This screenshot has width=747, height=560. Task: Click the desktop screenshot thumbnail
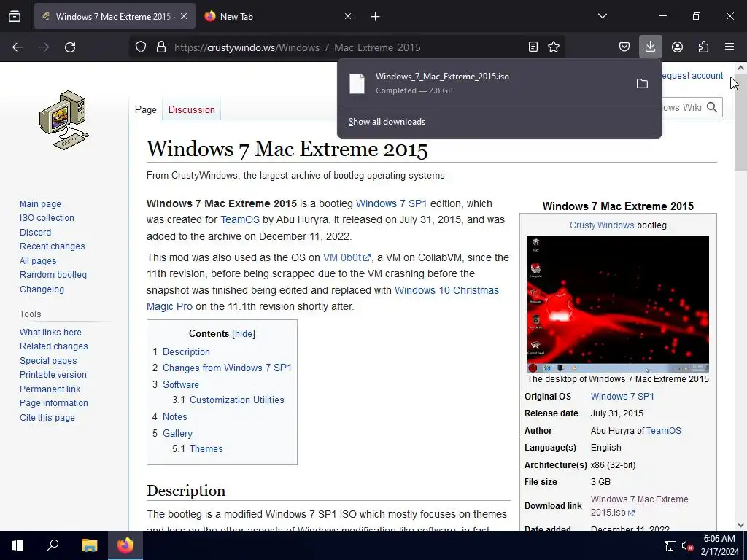(618, 304)
